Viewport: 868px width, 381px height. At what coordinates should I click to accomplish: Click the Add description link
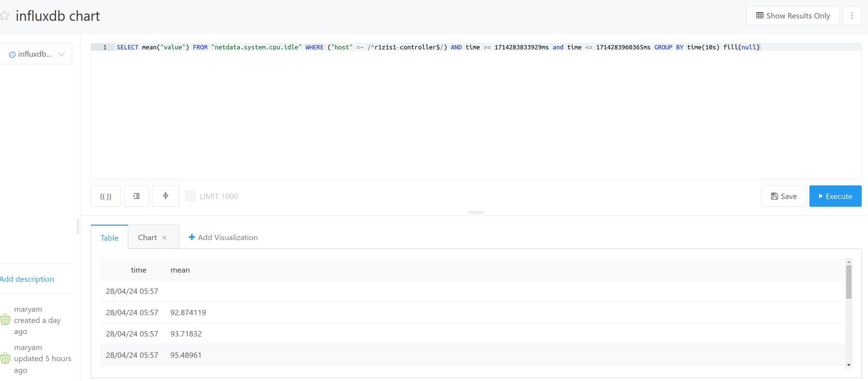(27, 279)
